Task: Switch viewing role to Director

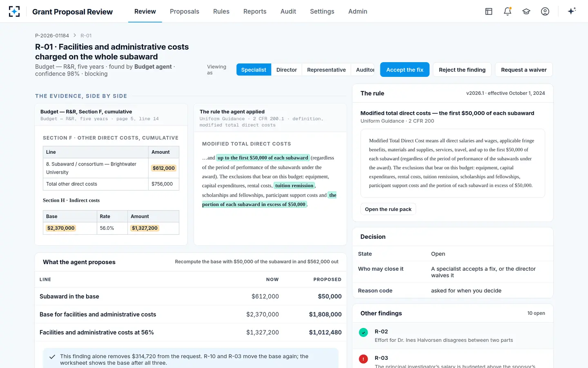Action: [x=287, y=70]
